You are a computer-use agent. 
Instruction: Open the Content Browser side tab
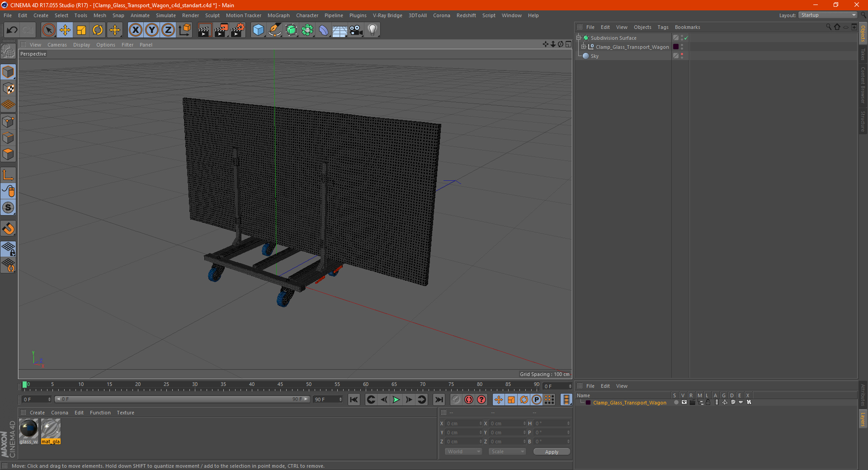863,85
